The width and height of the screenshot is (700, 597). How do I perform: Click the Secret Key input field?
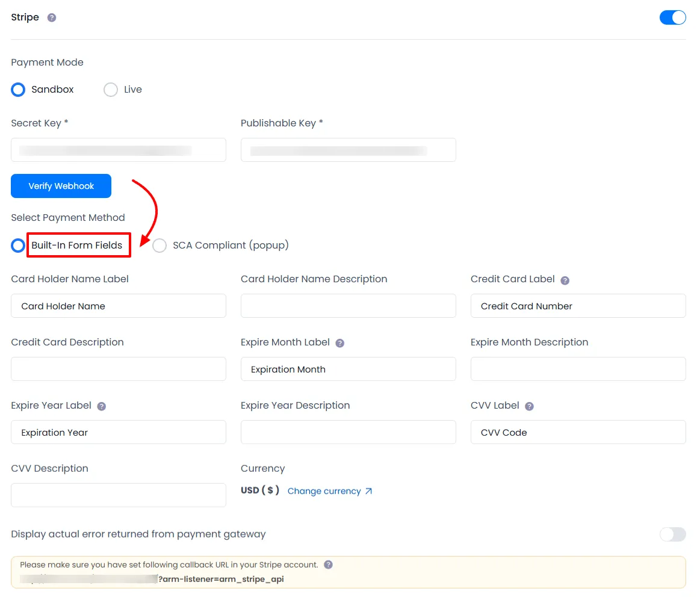(118, 150)
